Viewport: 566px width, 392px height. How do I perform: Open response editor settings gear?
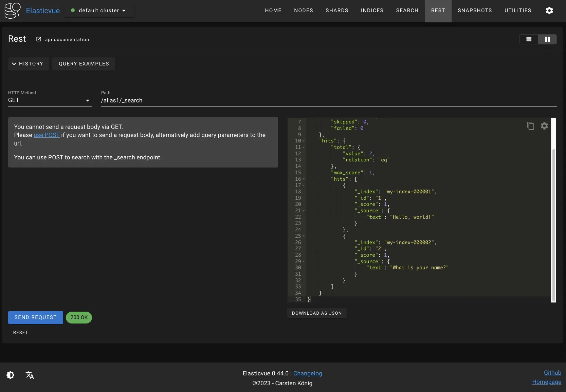(544, 126)
